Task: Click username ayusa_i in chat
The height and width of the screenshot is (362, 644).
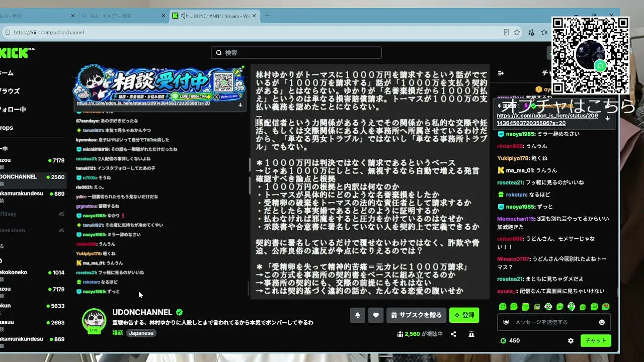Action: click(x=506, y=291)
